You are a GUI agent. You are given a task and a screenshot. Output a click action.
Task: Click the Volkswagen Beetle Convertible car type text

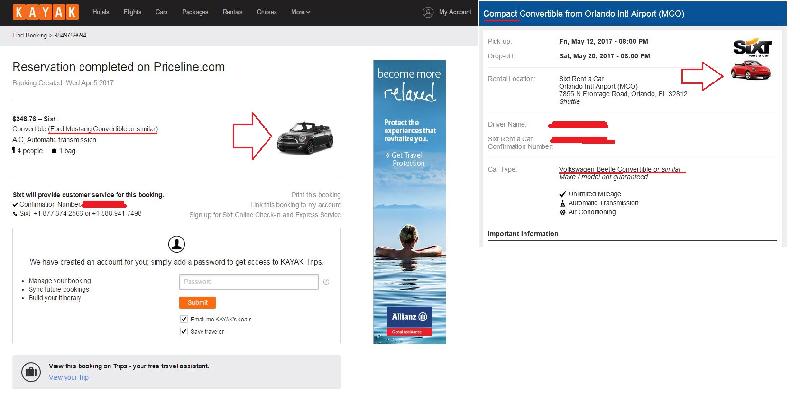(620, 169)
